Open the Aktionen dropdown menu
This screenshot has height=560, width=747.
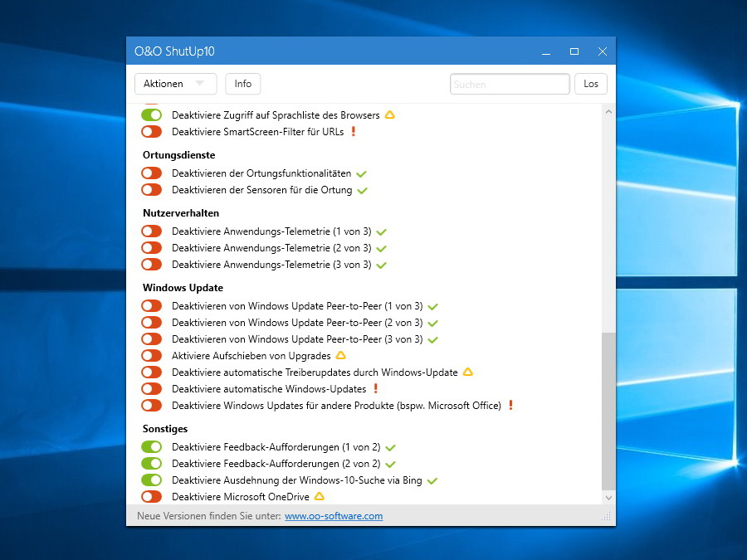coord(176,84)
